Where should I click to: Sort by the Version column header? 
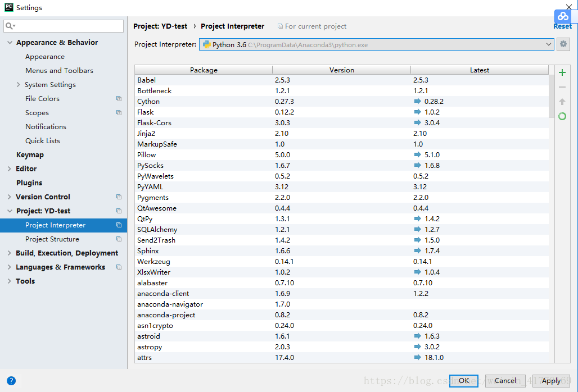pos(342,70)
